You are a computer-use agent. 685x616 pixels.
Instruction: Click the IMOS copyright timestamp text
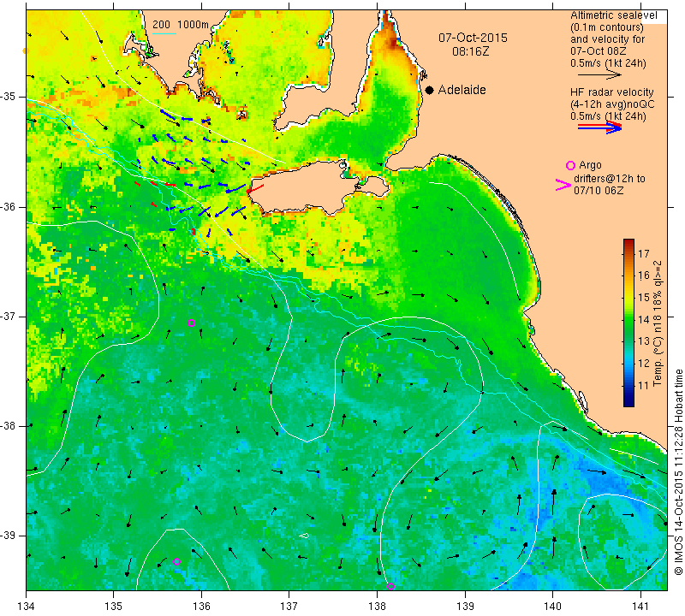(x=678, y=471)
